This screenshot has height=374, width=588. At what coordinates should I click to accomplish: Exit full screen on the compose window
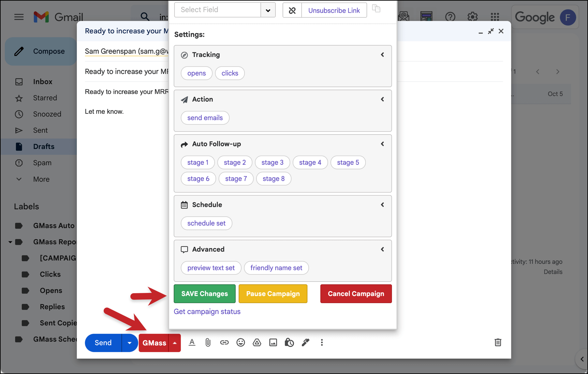coord(491,31)
